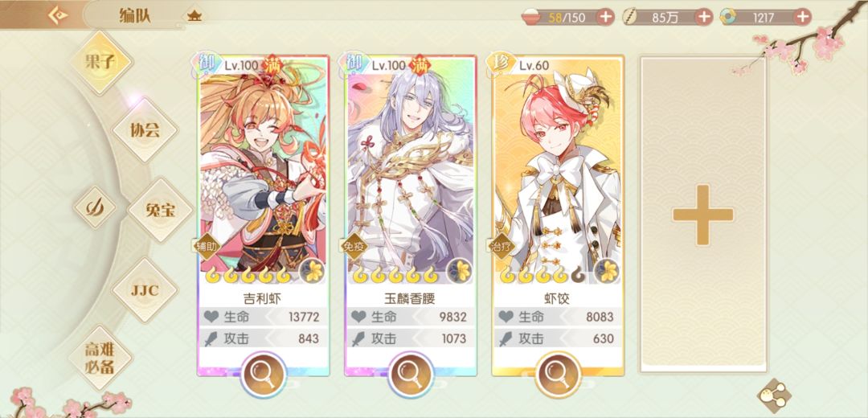The width and height of the screenshot is (868, 418).
Task: Add stamina with plus next to 58/150
Action: (x=606, y=17)
